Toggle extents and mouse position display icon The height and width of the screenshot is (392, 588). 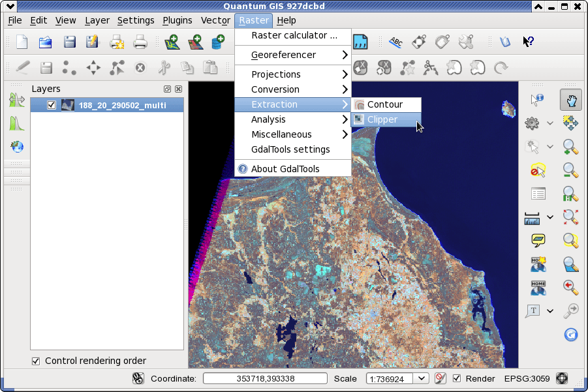pos(138,378)
